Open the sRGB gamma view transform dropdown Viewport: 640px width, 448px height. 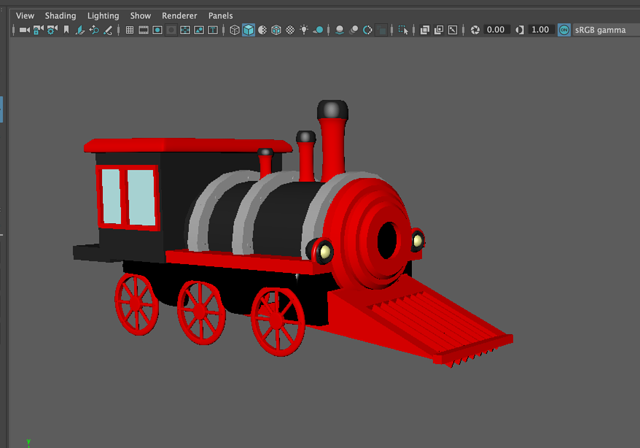coord(598,30)
